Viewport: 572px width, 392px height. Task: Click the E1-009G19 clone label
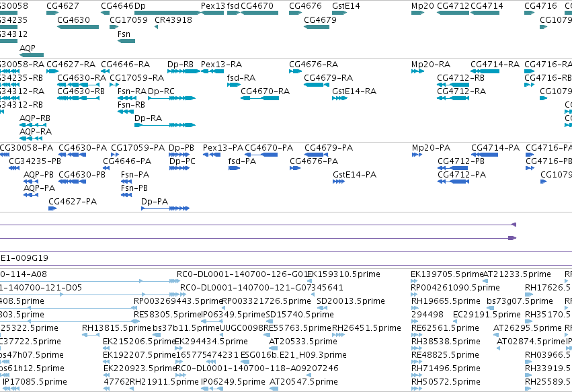[24, 258]
